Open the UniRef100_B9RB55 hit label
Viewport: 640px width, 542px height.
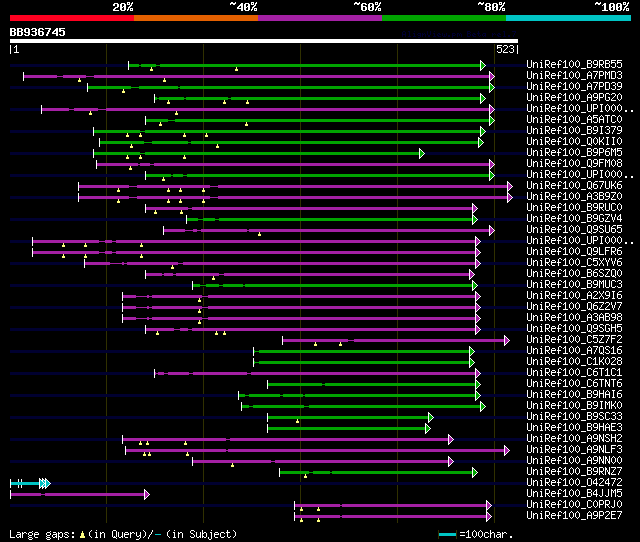point(574,64)
